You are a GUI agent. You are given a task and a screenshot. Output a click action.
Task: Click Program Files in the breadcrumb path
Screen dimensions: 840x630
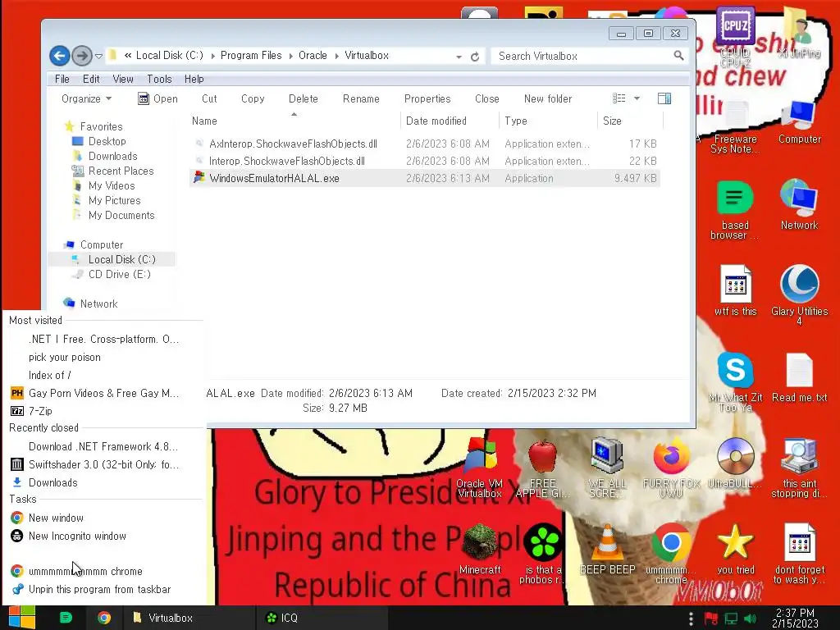tap(251, 55)
